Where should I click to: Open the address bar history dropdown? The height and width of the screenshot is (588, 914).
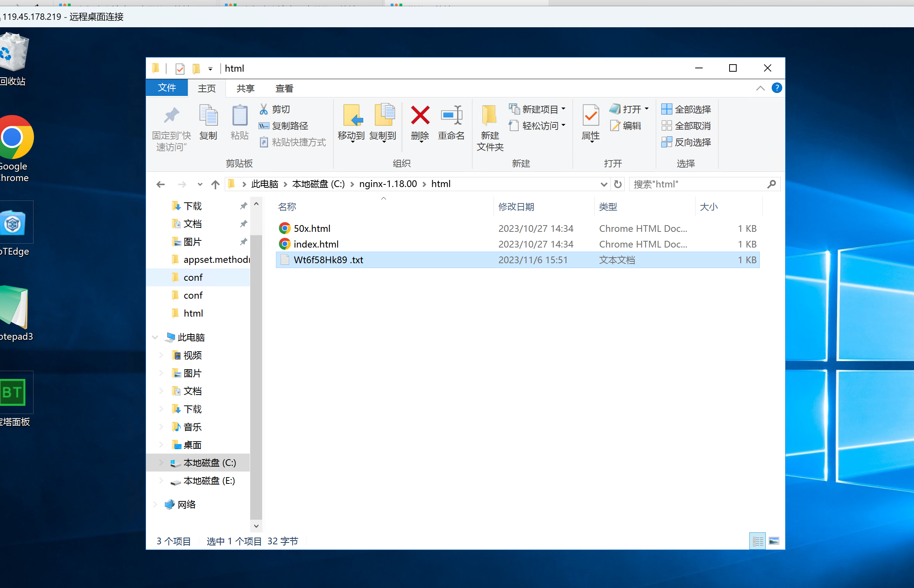pos(604,184)
